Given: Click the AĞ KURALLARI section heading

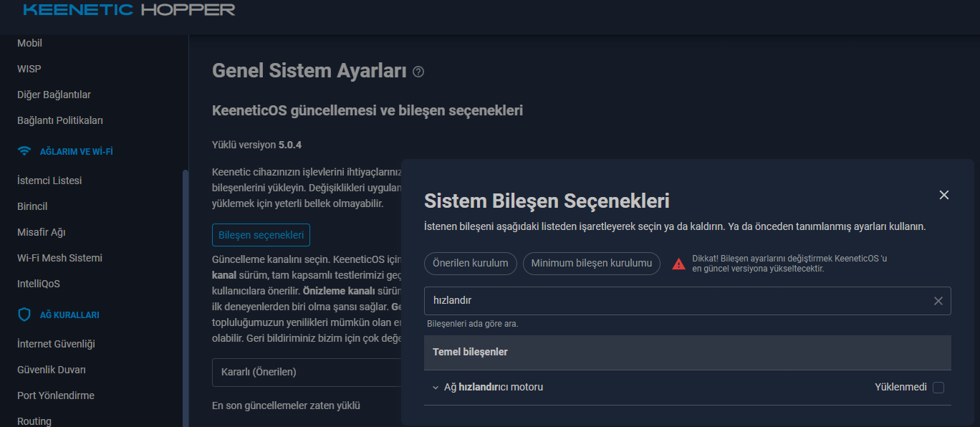Looking at the screenshot, I should click(x=69, y=315).
